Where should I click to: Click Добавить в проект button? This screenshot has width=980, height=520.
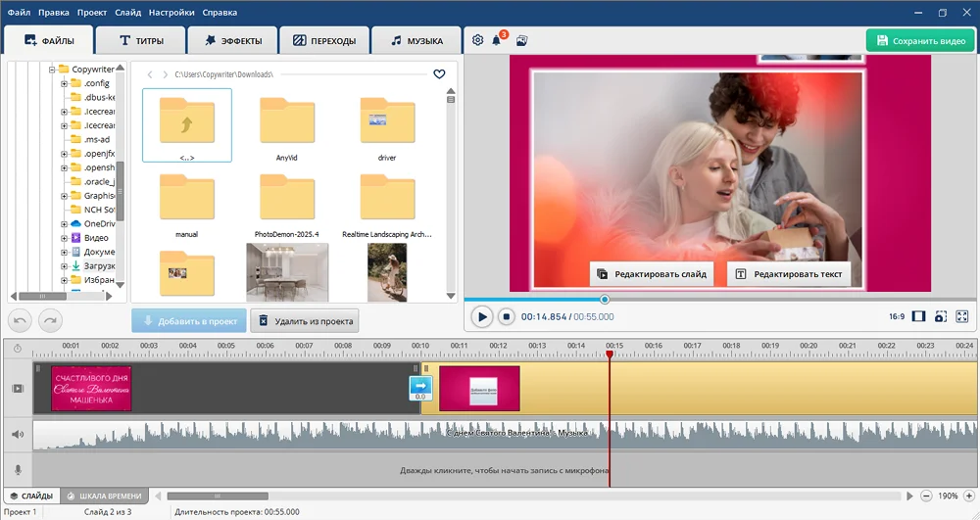click(x=189, y=321)
